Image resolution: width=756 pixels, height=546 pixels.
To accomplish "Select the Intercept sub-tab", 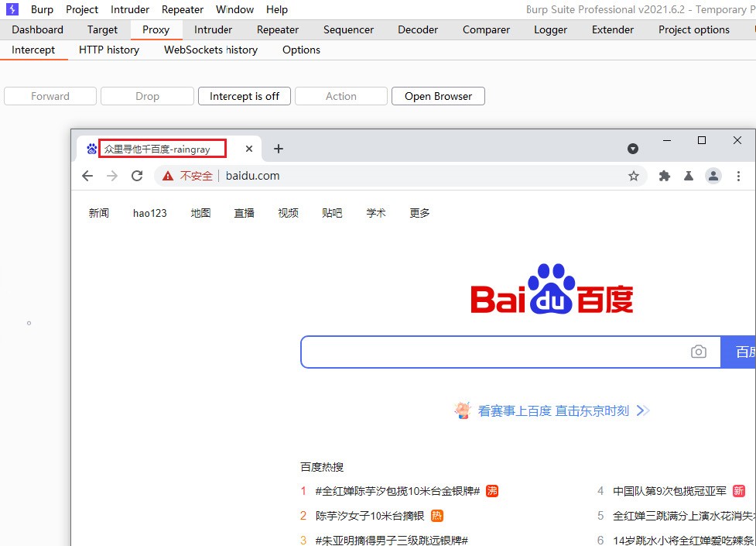I will pyautogui.click(x=33, y=50).
